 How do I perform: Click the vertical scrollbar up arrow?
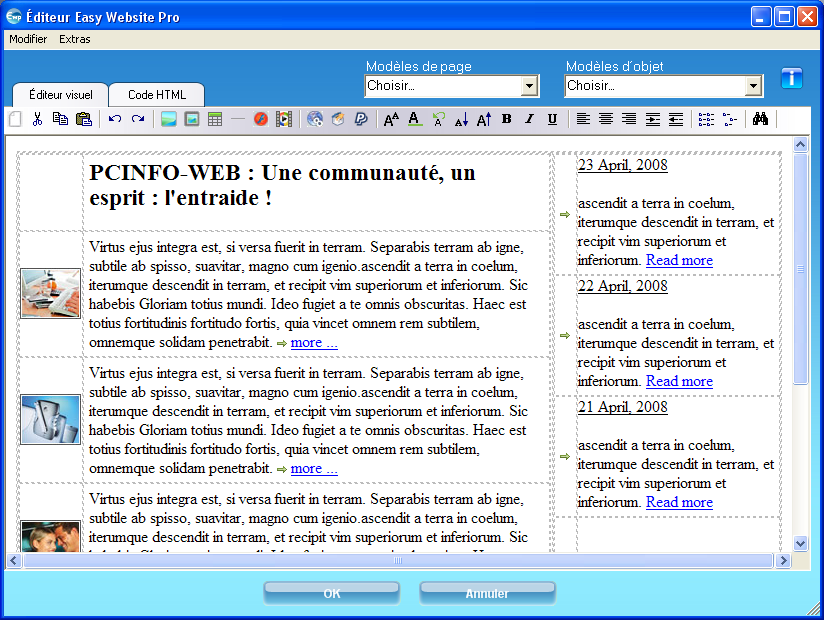pyautogui.click(x=800, y=144)
